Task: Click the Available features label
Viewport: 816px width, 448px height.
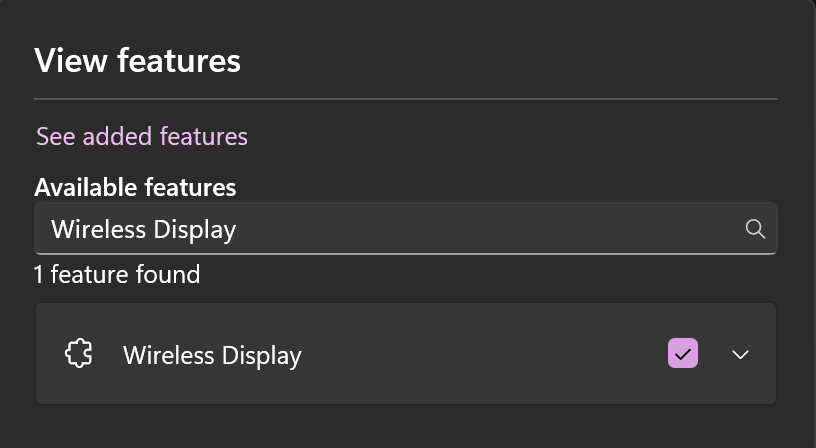Action: click(x=135, y=187)
